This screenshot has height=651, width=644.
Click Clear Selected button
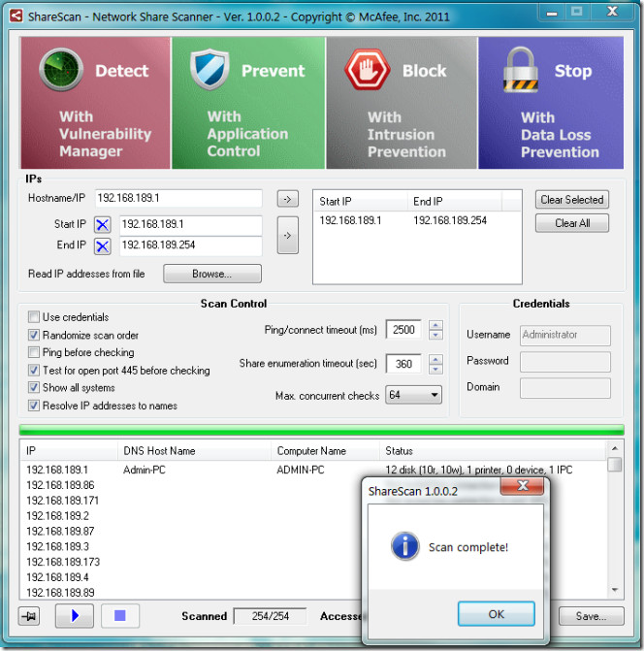pos(572,200)
